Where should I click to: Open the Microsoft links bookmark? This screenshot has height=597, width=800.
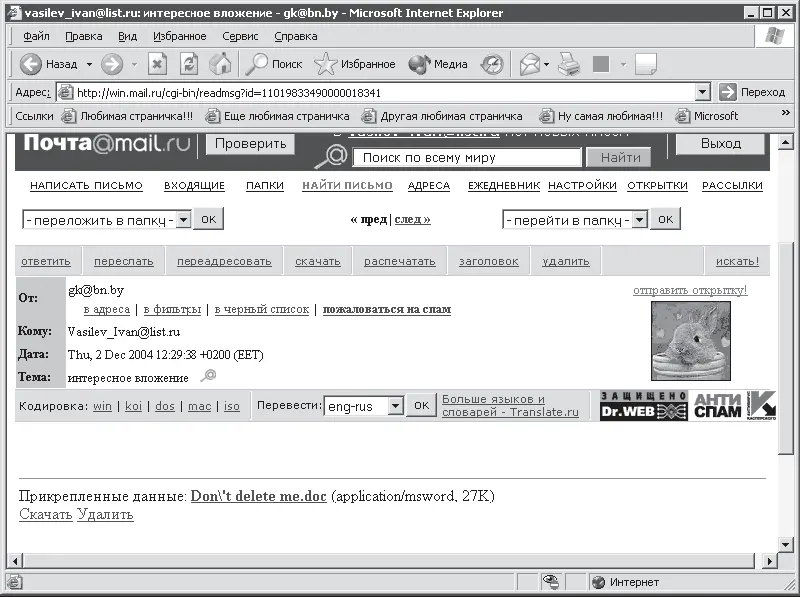[x=706, y=116]
